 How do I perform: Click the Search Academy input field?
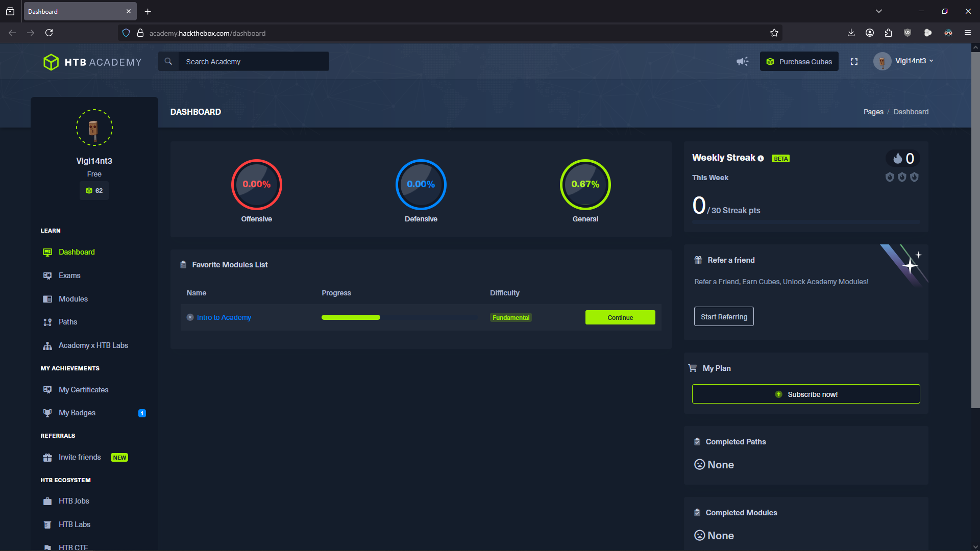(x=253, y=62)
